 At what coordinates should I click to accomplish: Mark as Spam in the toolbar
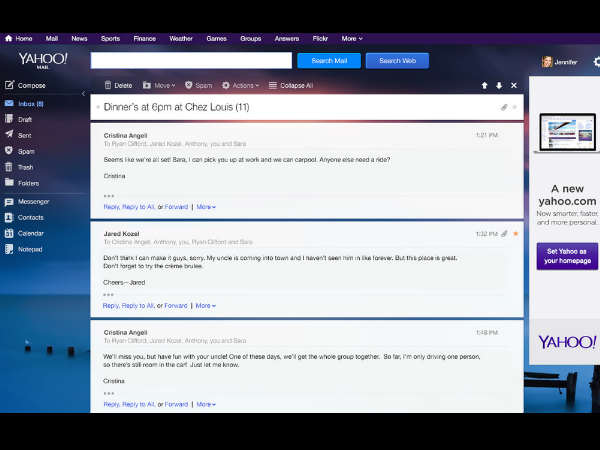[x=199, y=85]
